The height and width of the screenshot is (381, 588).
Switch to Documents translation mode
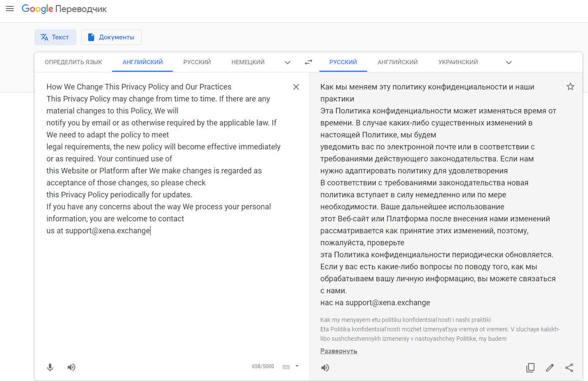coord(111,37)
